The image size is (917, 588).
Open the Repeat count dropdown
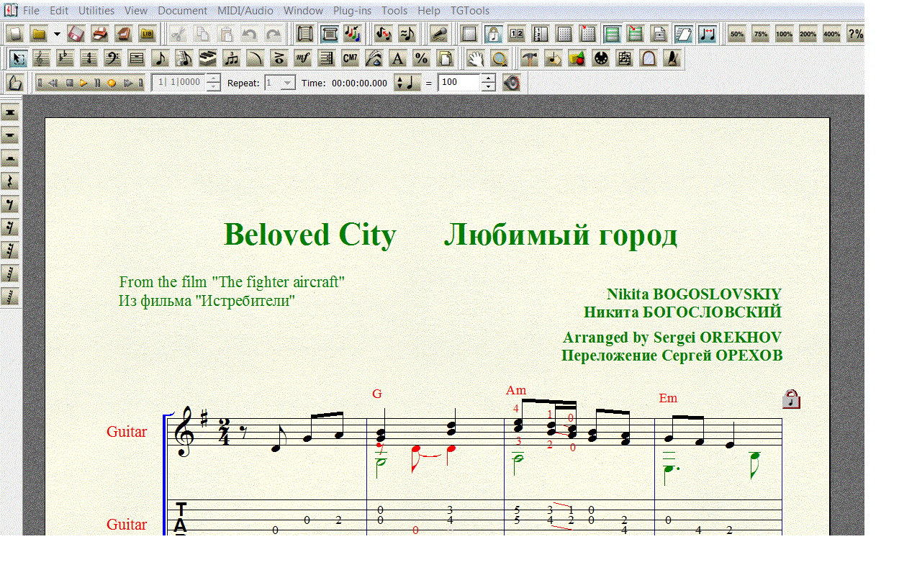(288, 83)
